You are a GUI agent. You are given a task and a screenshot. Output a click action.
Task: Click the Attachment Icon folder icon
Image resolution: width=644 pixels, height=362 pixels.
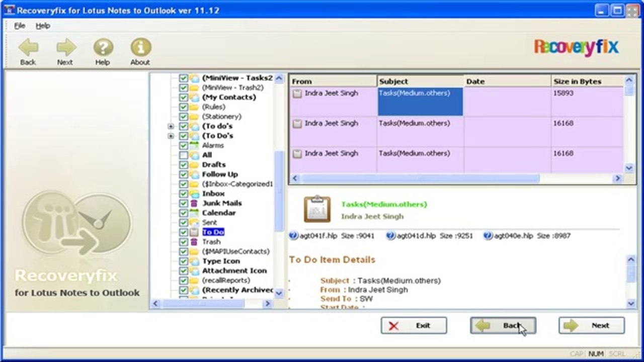[x=194, y=270]
